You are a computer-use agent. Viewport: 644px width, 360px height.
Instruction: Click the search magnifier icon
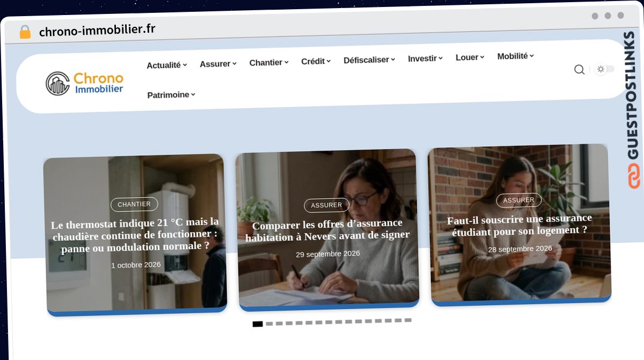(x=579, y=69)
